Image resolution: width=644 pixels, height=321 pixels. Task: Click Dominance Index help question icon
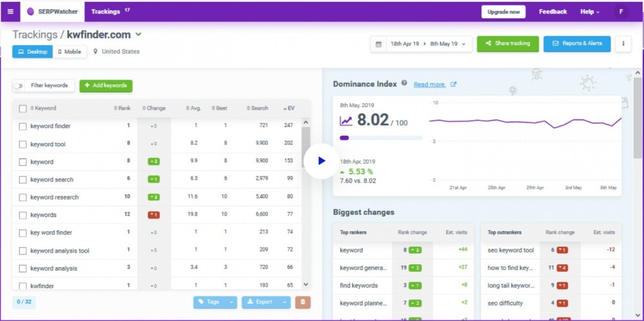(404, 83)
